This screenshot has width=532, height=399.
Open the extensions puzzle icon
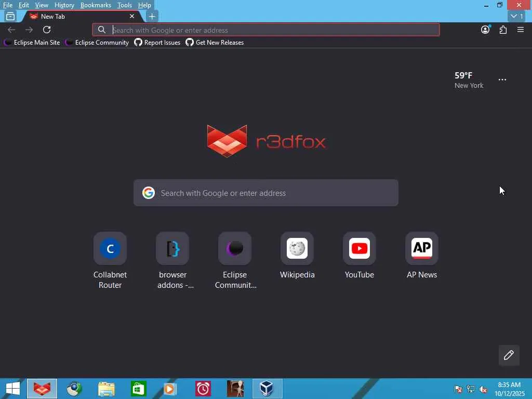tap(503, 30)
